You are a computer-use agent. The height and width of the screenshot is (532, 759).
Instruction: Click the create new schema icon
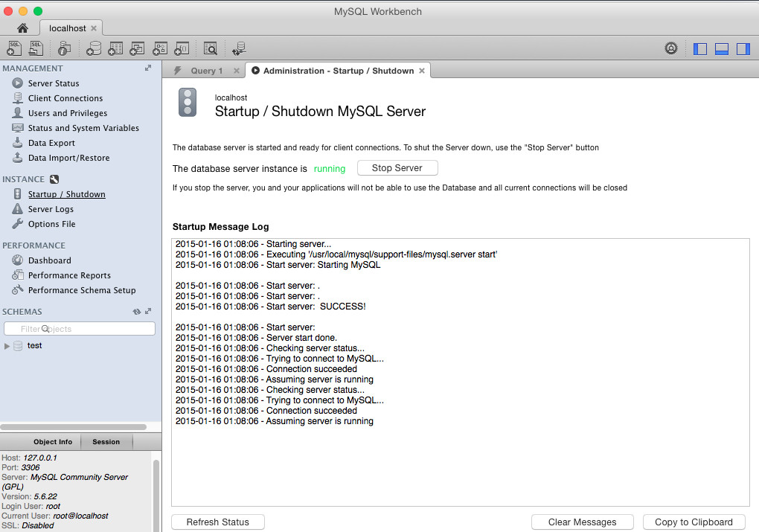(x=94, y=49)
